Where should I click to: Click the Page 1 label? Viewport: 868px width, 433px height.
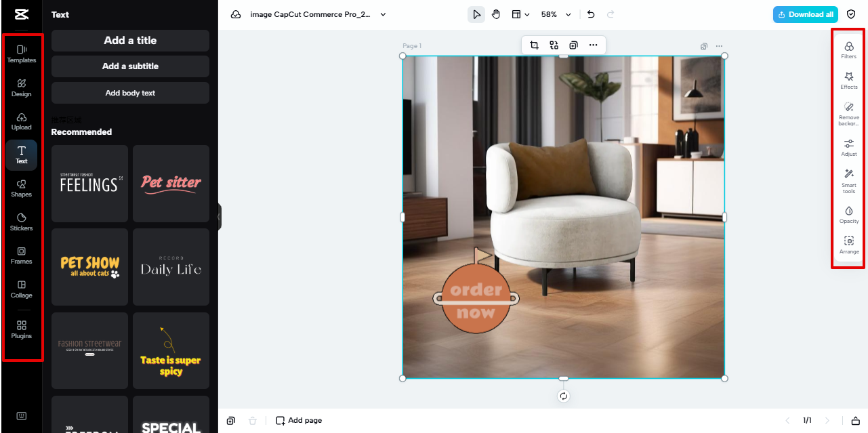pos(412,46)
